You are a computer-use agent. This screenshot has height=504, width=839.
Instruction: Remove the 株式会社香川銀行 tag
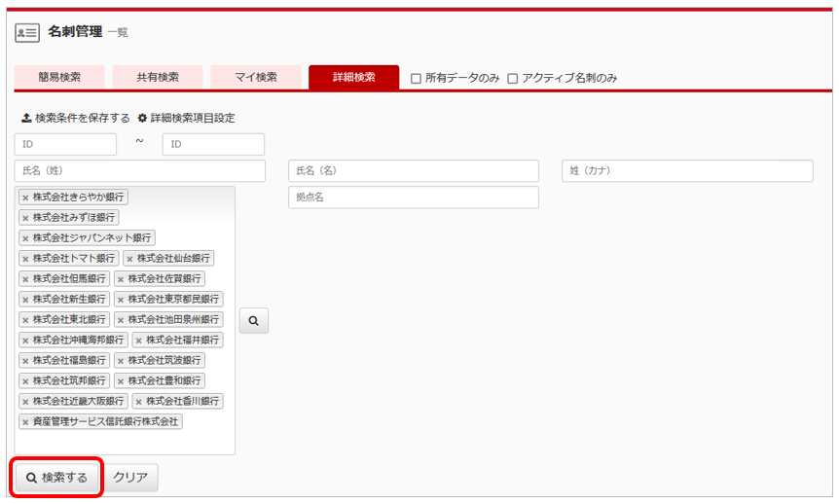click(138, 401)
